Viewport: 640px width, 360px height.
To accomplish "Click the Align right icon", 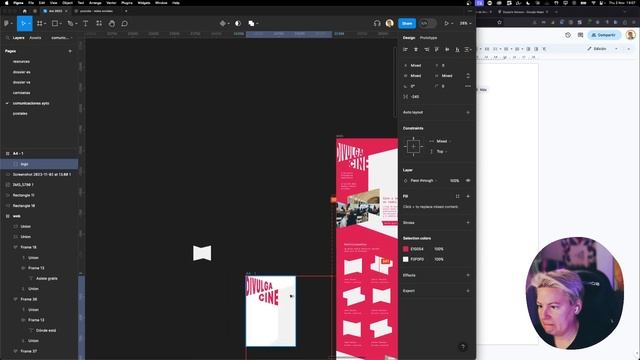I will pyautogui.click(x=427, y=50).
